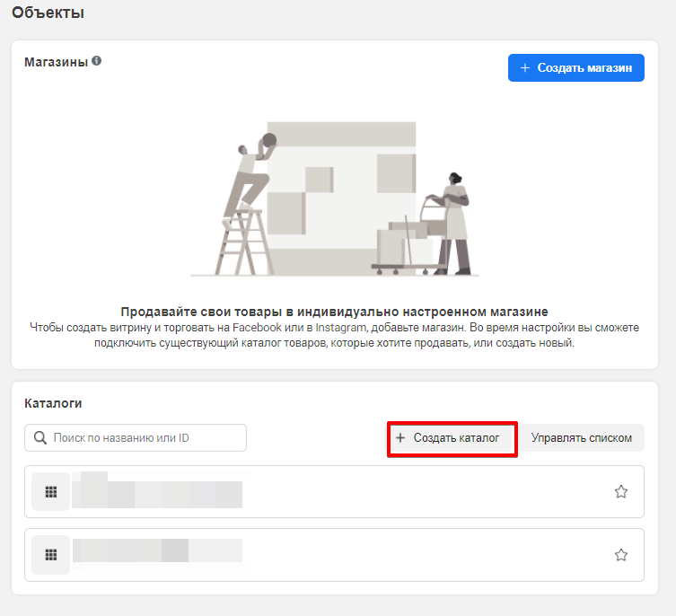Click the bold Продавайте свои товары headline
Image resolution: width=676 pixels, height=616 pixels.
pyautogui.click(x=334, y=312)
